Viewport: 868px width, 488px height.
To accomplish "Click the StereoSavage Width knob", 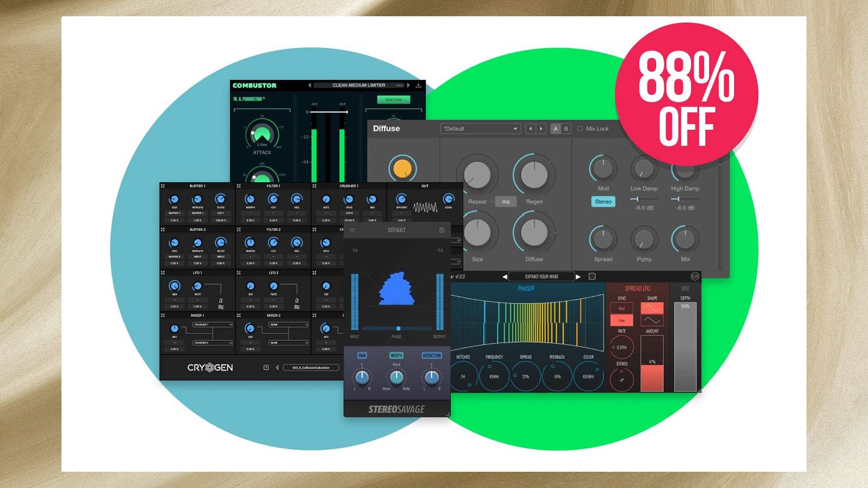I will click(396, 377).
